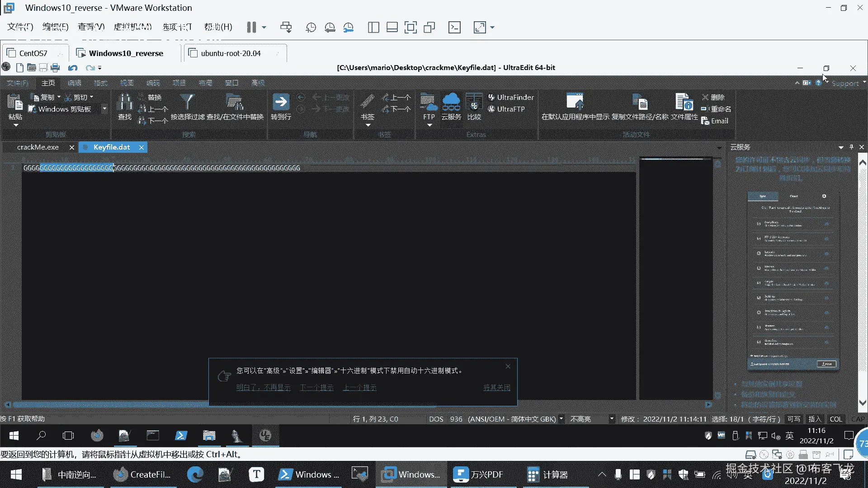
Task: Click the 下一个提示 next tip link
Action: (316, 388)
